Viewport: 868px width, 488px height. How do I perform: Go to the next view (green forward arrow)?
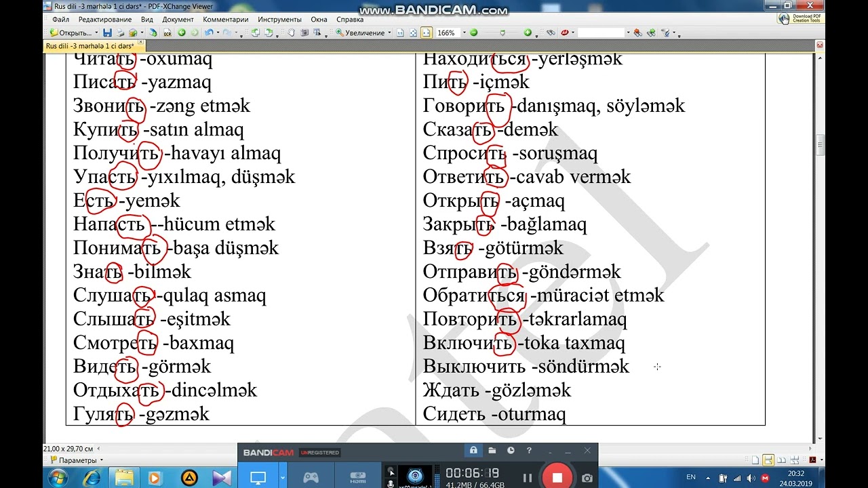(195, 33)
